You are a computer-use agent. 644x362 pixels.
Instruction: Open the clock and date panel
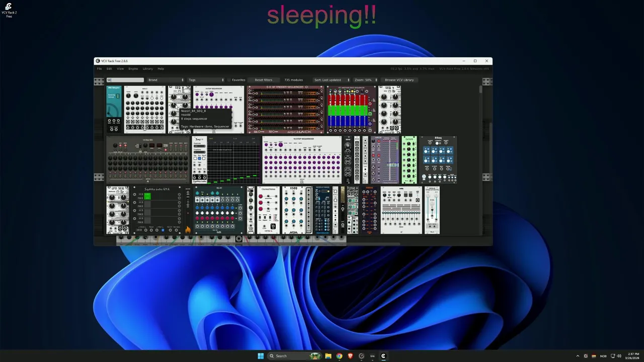coord(633,356)
